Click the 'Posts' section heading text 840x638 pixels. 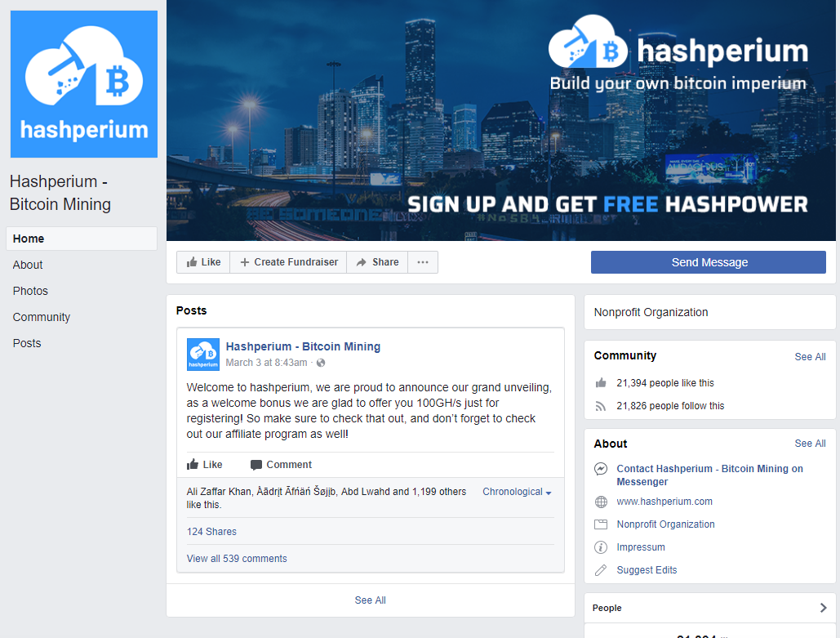point(191,311)
